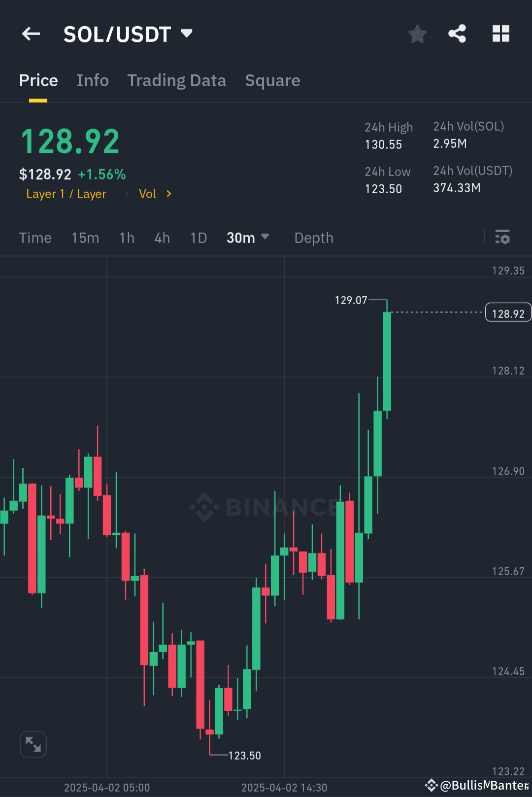Viewport: 532px width, 797px height.
Task: Open the grid layout icon top right
Action: (500, 34)
